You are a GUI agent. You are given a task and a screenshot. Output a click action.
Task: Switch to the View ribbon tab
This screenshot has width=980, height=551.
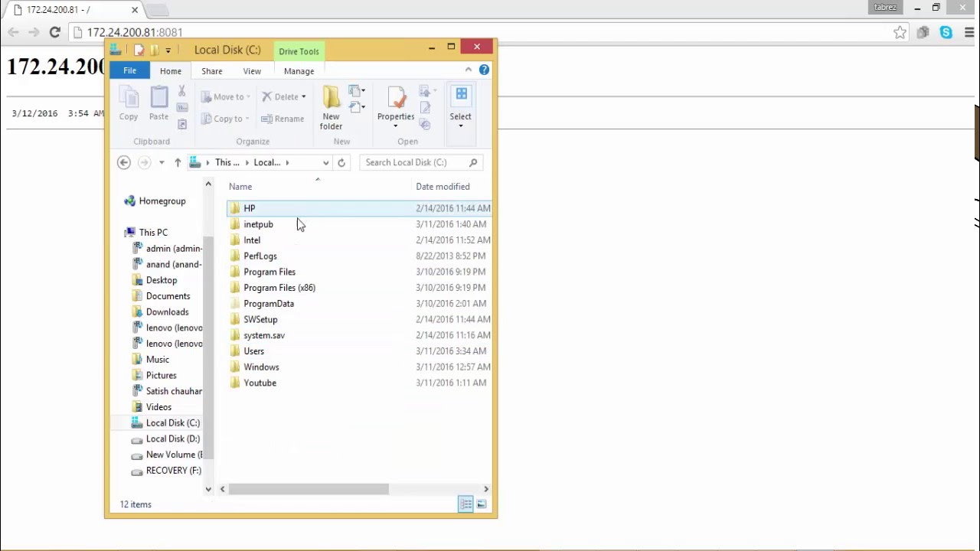(x=252, y=71)
